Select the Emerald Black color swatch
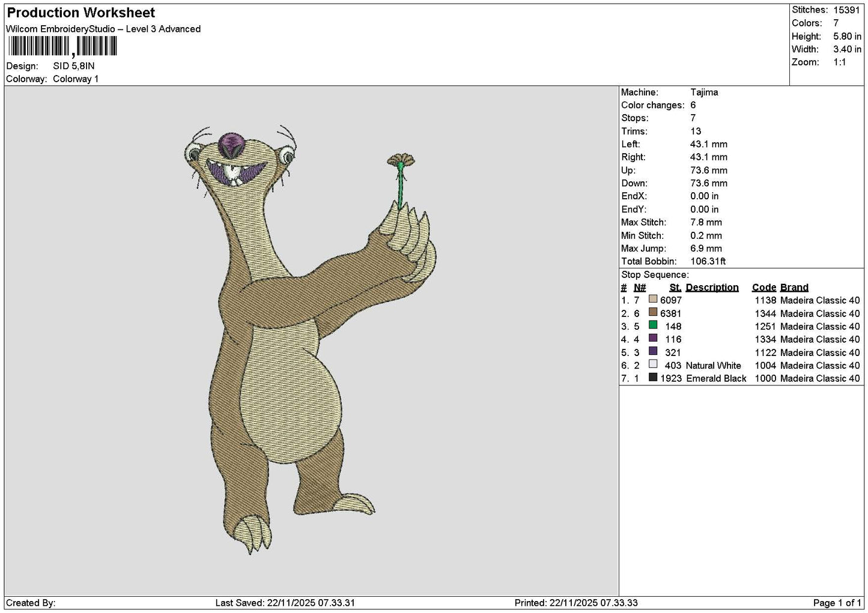The width and height of the screenshot is (868, 613). 653,378
